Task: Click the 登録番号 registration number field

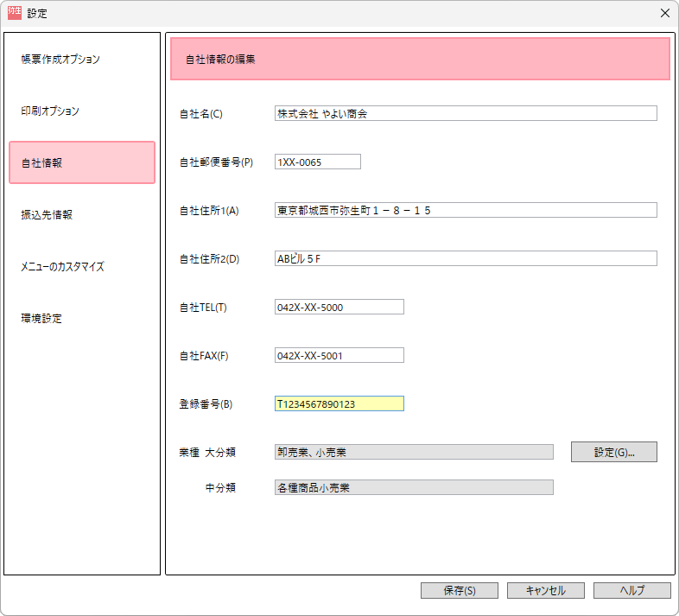Action: 339,403
